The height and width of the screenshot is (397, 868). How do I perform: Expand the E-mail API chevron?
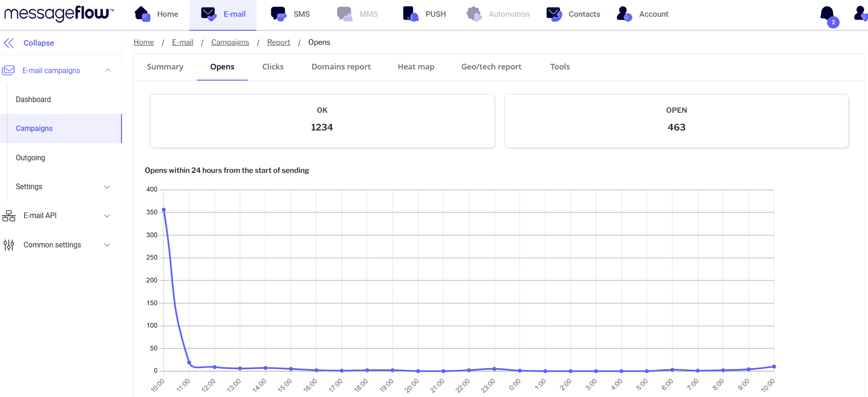107,216
